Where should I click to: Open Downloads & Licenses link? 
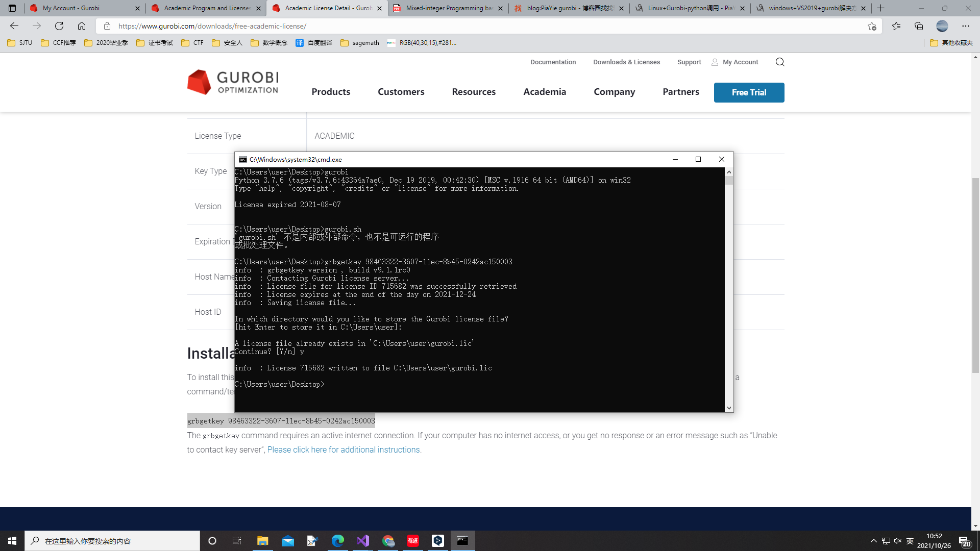[x=626, y=62]
